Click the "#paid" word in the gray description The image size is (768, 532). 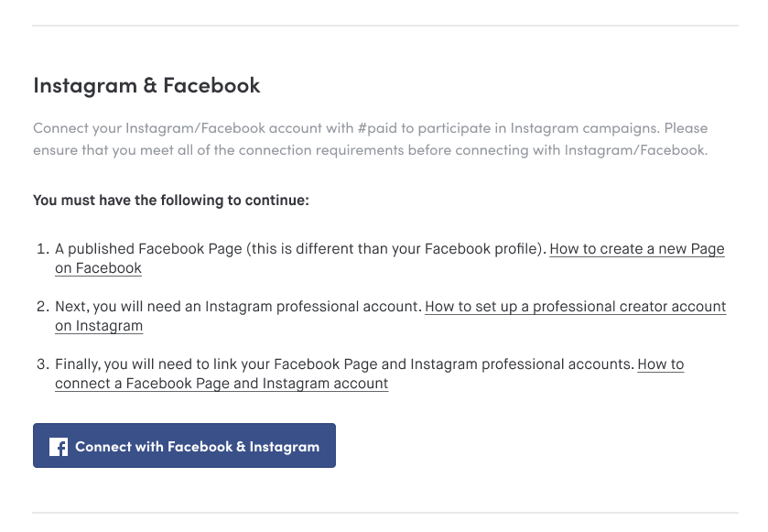pos(378,128)
